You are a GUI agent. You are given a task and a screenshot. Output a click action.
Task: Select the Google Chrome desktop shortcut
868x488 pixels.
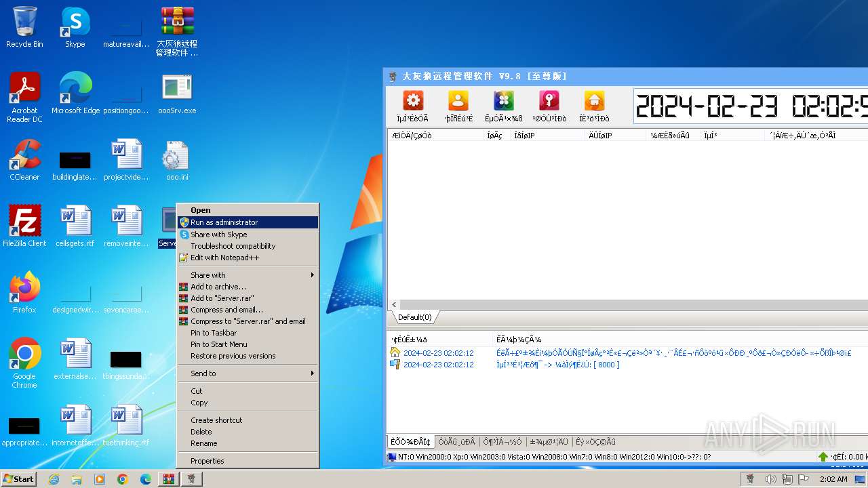(x=24, y=363)
